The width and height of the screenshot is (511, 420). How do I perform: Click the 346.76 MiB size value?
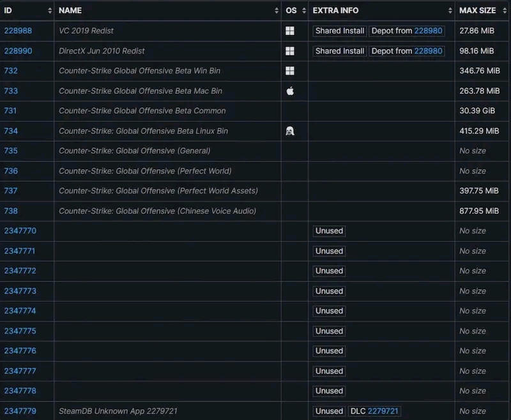pyautogui.click(x=480, y=71)
